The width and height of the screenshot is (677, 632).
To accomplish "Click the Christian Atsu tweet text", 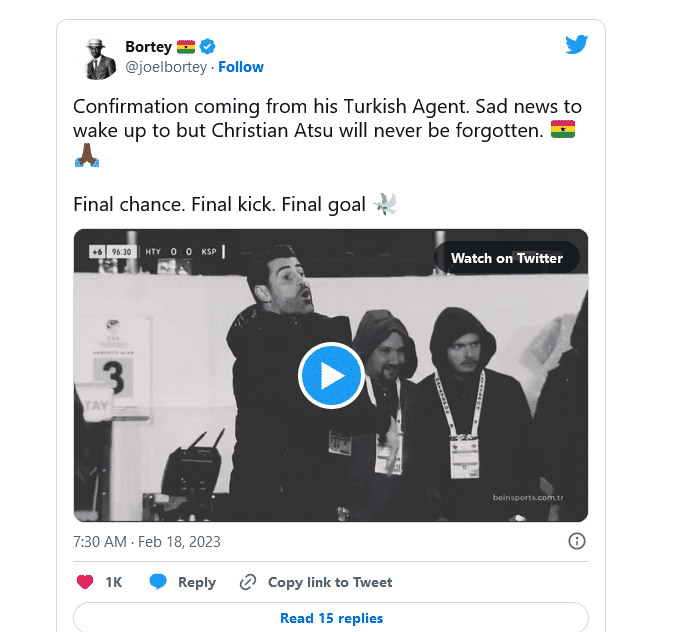I will 327,118.
